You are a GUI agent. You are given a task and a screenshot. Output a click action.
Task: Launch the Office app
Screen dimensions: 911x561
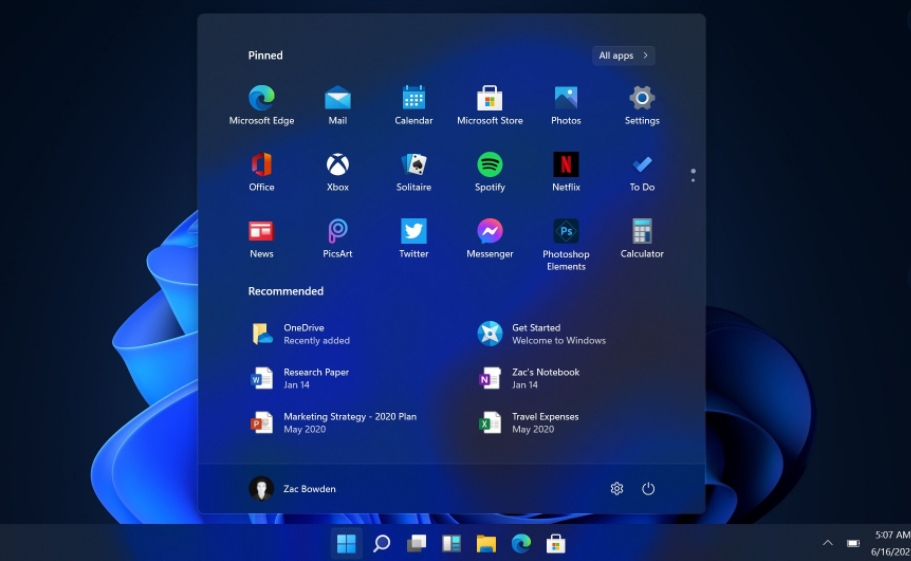[x=261, y=172]
